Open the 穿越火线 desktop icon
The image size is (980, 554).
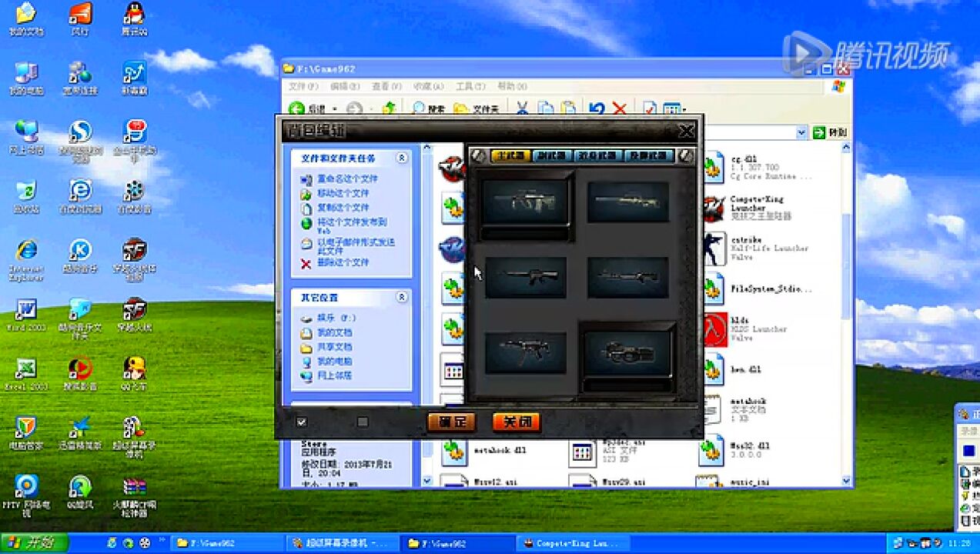coord(135,314)
